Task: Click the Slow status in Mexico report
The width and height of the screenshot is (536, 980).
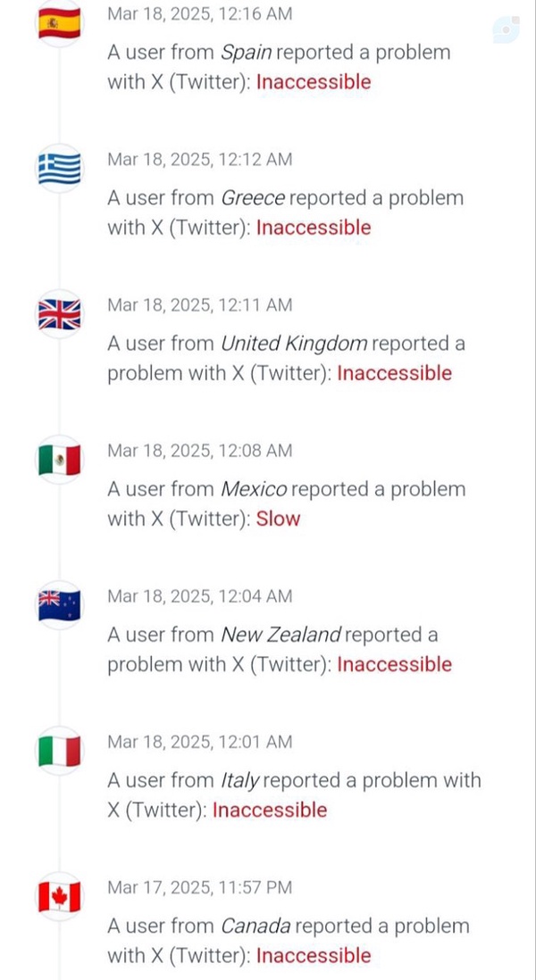Action: tap(279, 519)
